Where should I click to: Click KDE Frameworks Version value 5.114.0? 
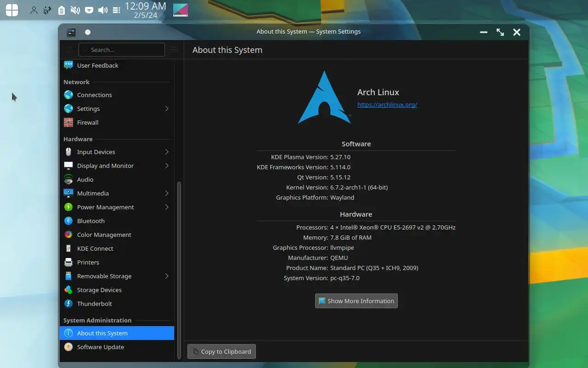340,167
